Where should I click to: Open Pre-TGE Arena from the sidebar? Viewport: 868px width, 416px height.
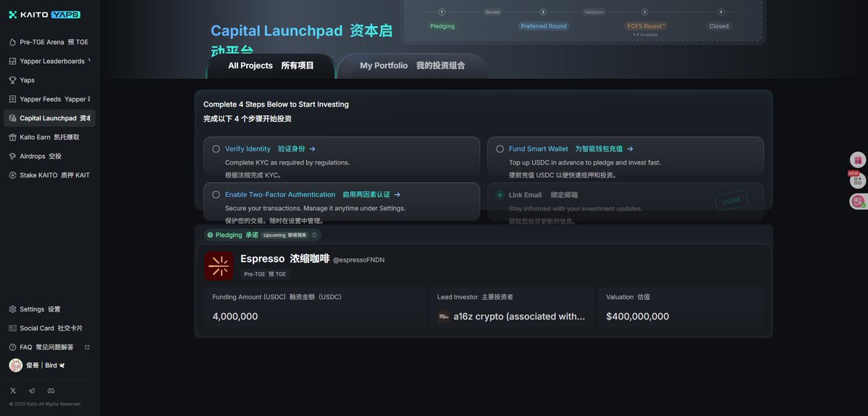49,42
